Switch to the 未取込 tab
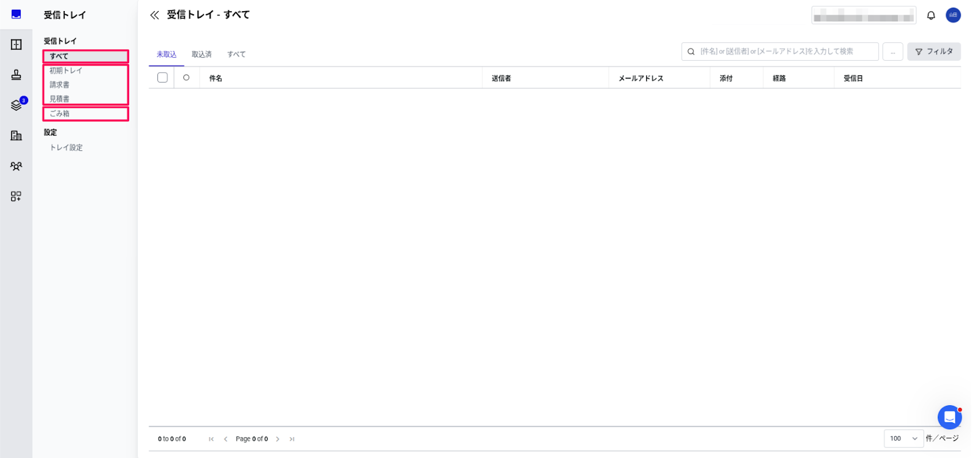The image size is (980, 458). tap(167, 55)
